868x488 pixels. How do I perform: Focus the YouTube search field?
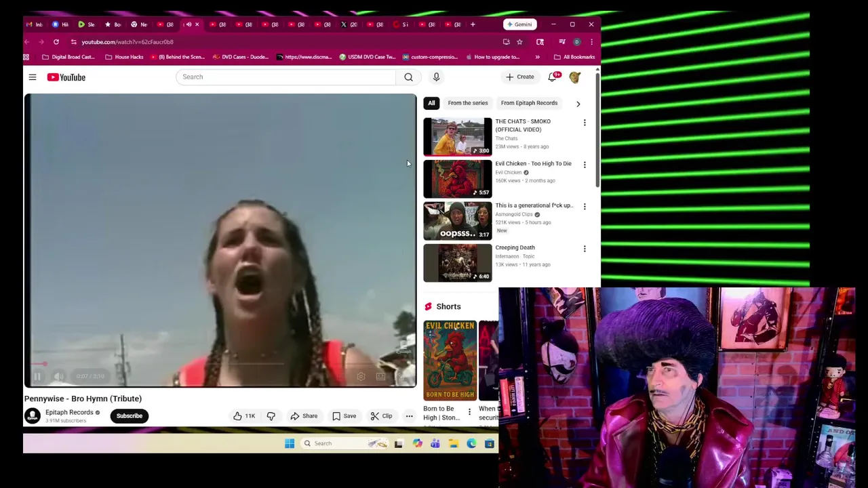pyautogui.click(x=286, y=77)
